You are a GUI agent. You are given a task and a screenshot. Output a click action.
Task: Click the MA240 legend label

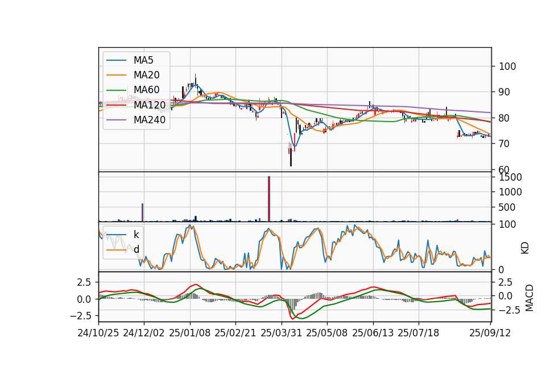(150, 120)
